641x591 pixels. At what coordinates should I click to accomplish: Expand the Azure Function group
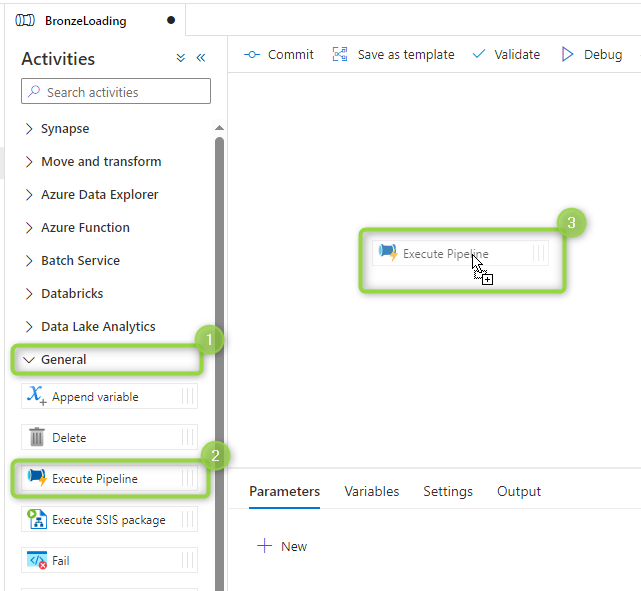click(x=77, y=228)
